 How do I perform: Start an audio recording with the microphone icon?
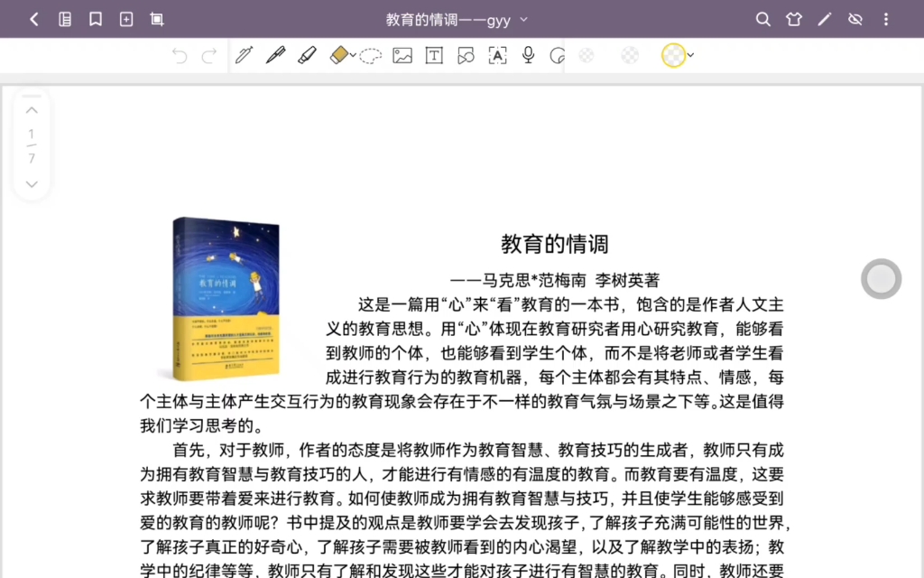pos(528,55)
